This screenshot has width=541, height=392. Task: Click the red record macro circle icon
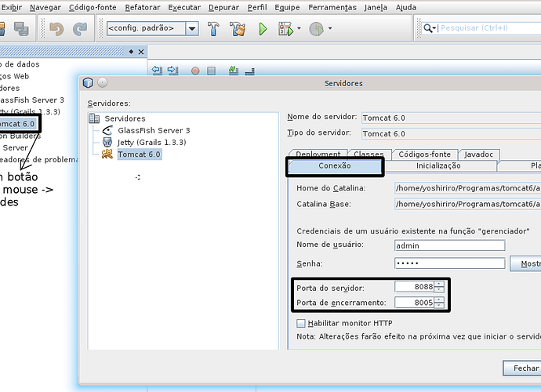click(195, 71)
